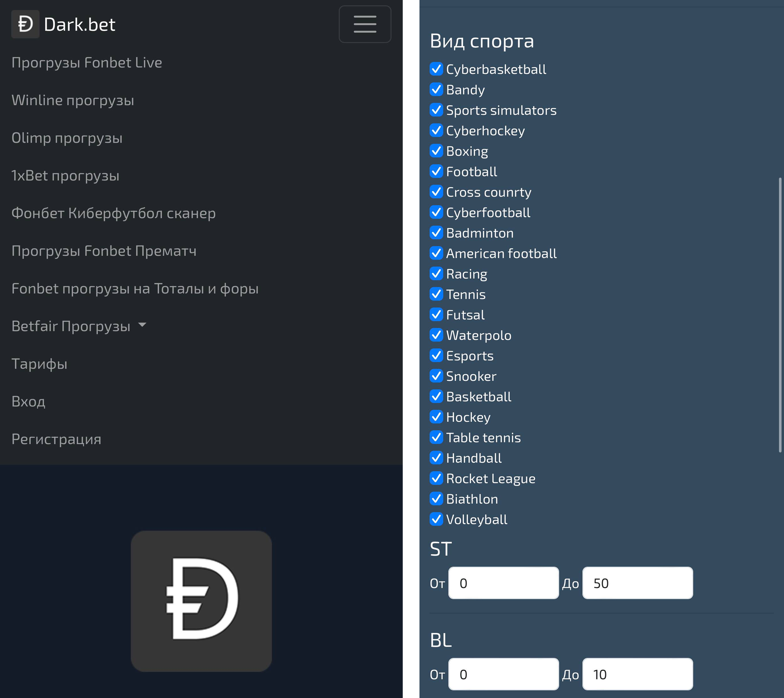Go to Winline прогрузы page
The image size is (784, 698).
(x=73, y=100)
